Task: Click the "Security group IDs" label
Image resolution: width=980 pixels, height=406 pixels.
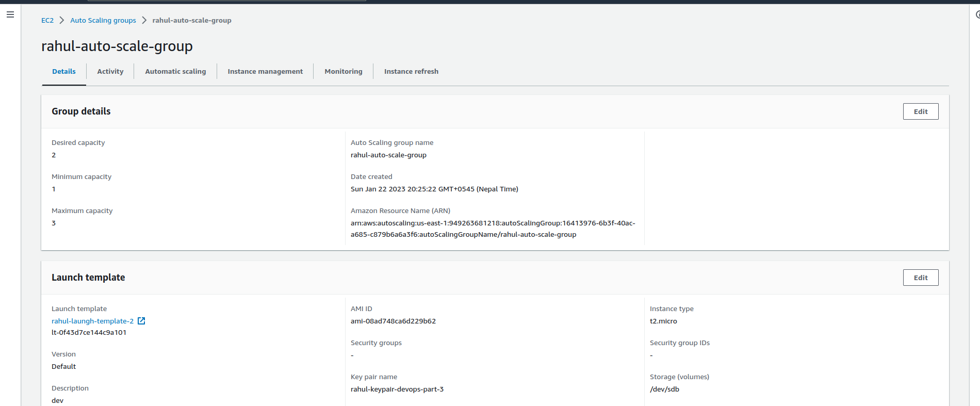Action: pyautogui.click(x=680, y=343)
